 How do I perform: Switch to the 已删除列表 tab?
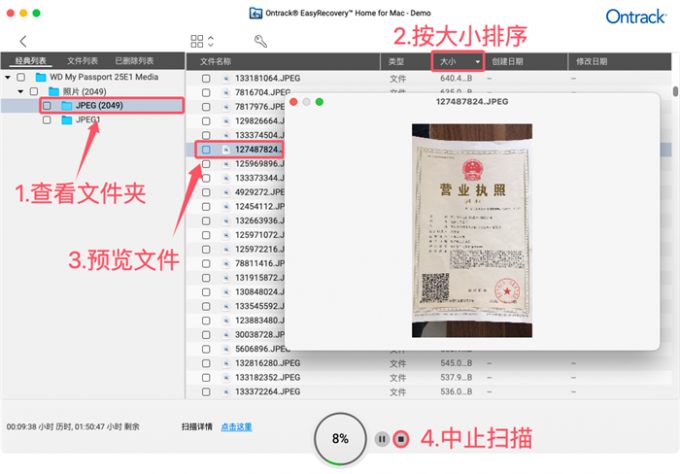point(134,61)
